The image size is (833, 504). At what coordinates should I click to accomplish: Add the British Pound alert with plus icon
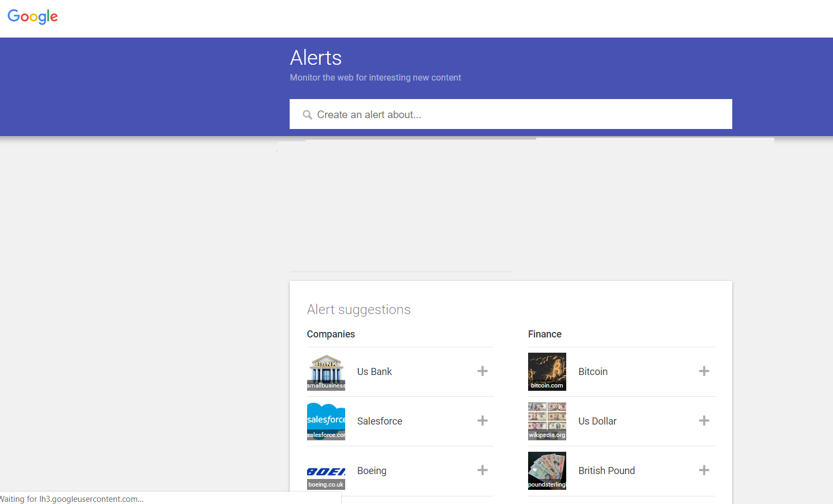point(704,470)
